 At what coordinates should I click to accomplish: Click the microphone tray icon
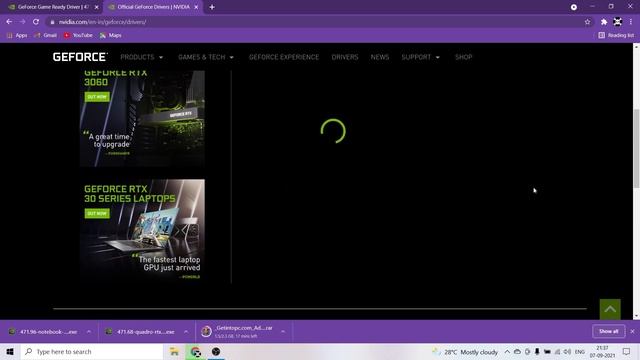537,352
